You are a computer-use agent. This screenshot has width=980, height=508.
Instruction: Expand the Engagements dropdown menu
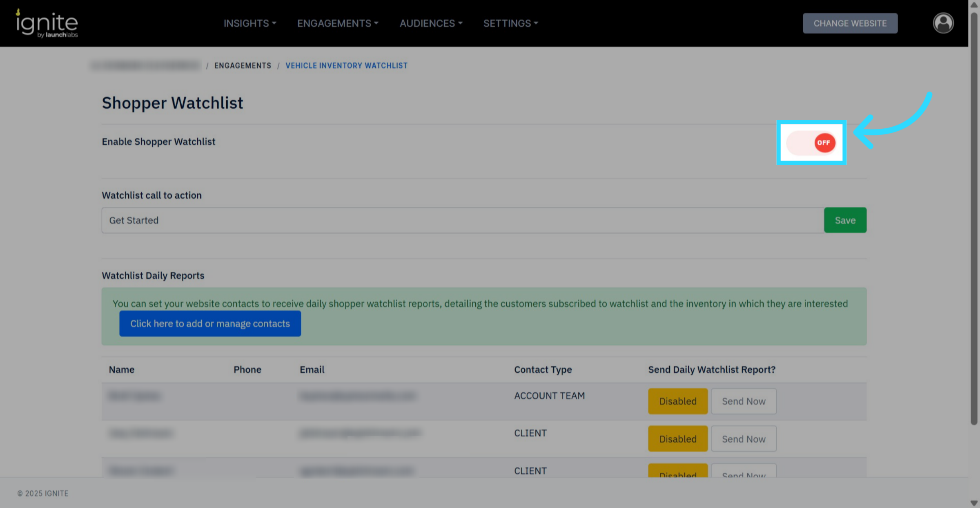[x=337, y=23]
